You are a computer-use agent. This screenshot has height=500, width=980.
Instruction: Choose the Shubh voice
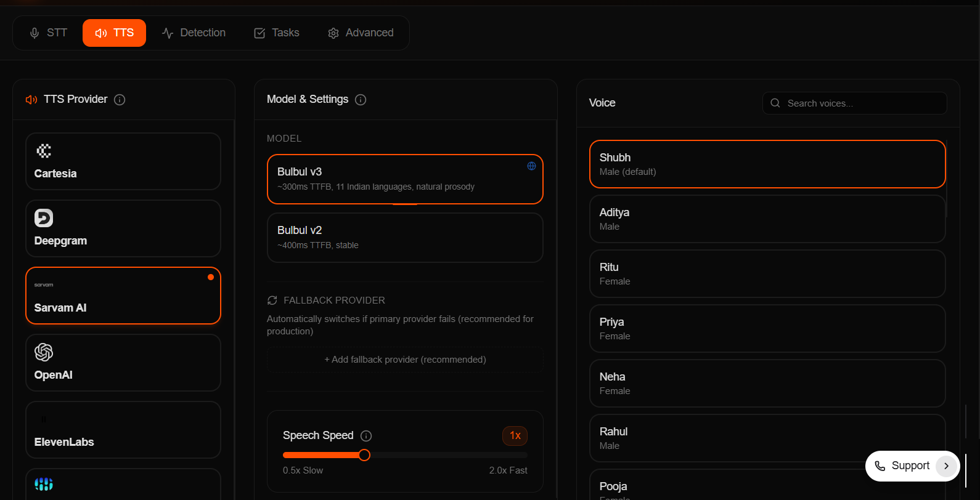click(x=767, y=164)
